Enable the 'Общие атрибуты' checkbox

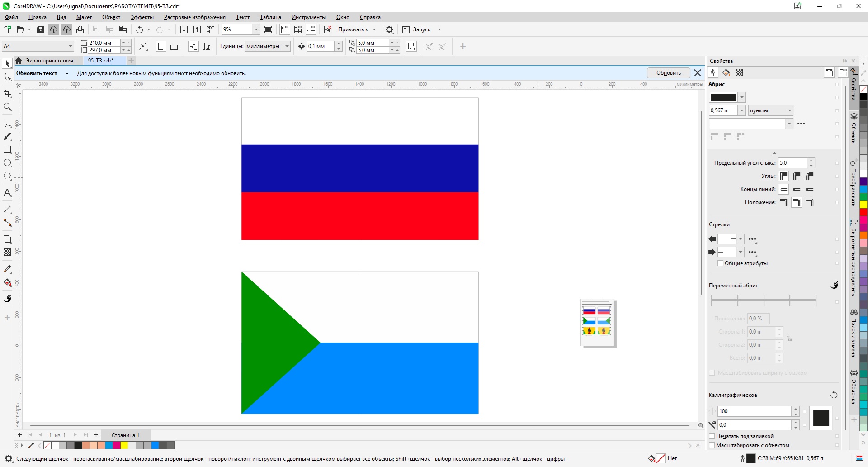[x=721, y=263]
